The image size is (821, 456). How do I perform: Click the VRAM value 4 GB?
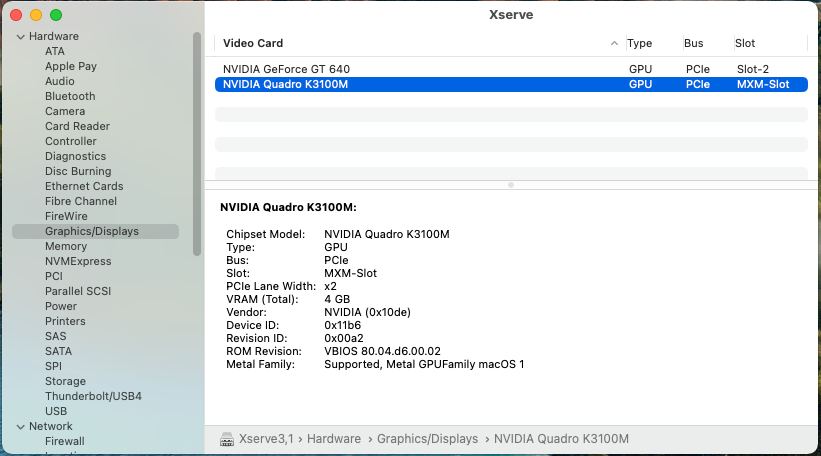337,299
